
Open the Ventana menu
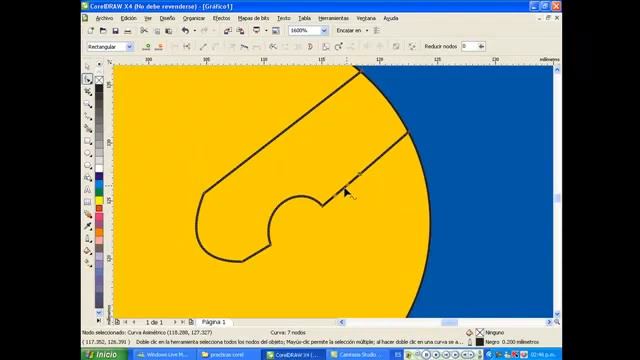[x=366, y=18]
